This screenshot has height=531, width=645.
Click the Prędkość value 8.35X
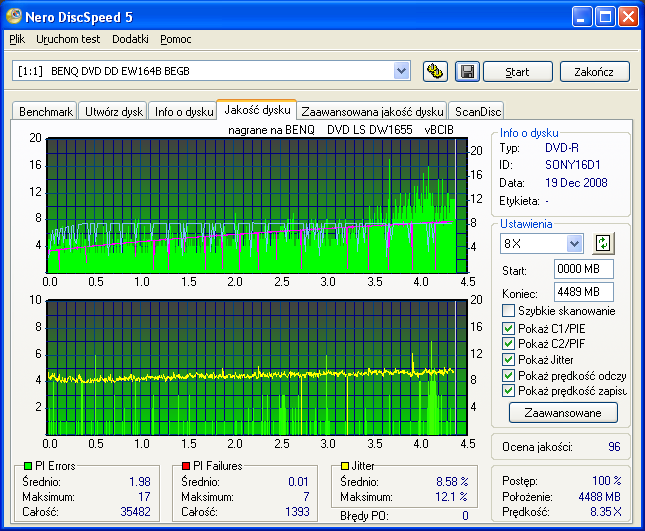606,512
